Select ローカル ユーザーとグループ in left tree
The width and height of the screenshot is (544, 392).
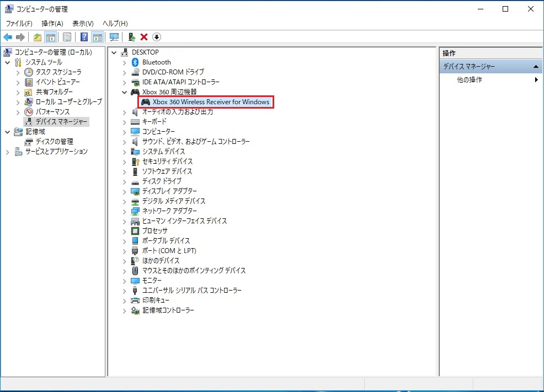69,102
